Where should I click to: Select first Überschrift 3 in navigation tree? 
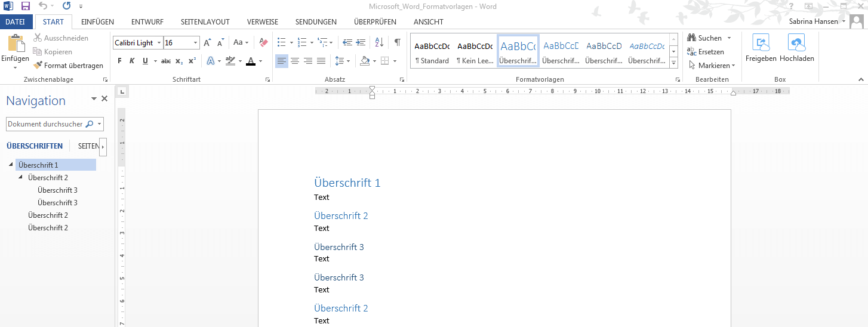[57, 190]
